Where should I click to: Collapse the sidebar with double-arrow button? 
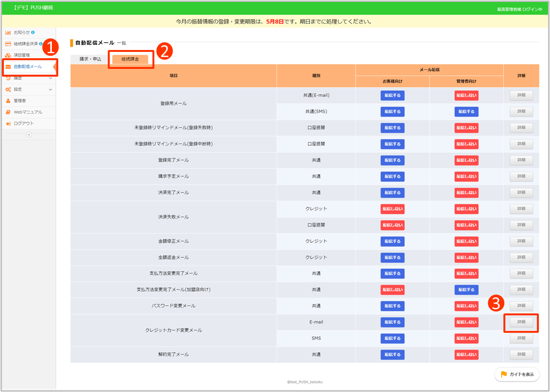tap(29, 134)
